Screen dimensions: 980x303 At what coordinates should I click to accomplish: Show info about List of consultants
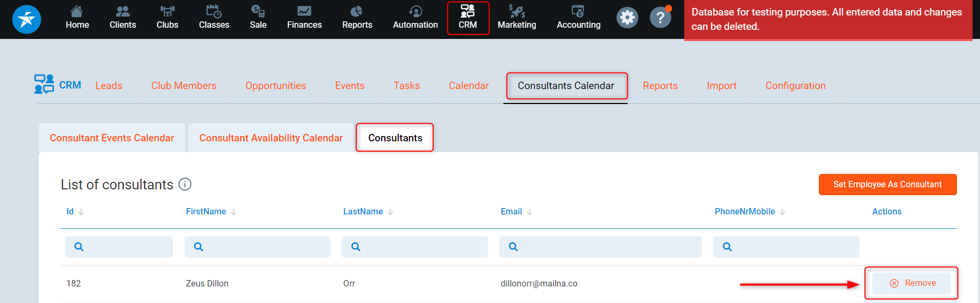[185, 185]
